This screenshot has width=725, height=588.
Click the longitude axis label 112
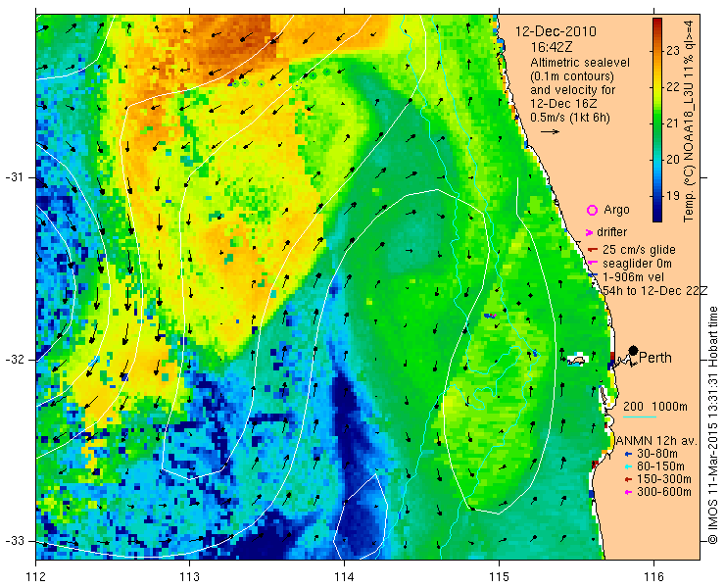(x=35, y=577)
